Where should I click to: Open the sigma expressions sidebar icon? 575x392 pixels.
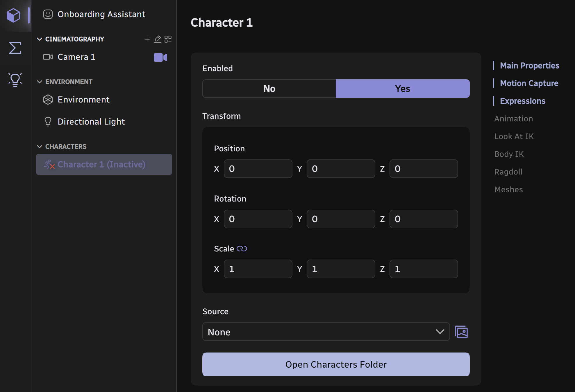(15, 48)
